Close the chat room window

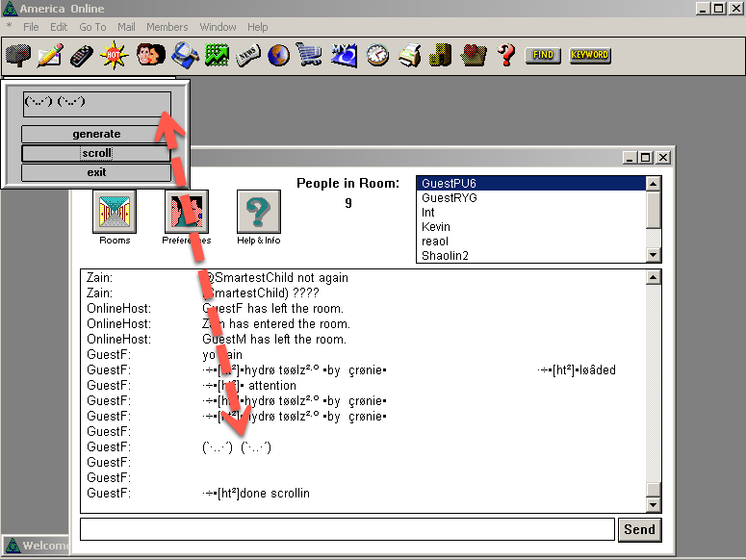click(x=663, y=158)
